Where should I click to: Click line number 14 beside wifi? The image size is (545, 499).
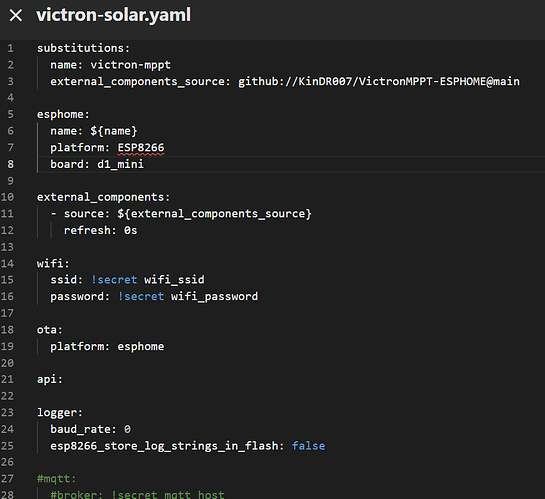click(7, 263)
